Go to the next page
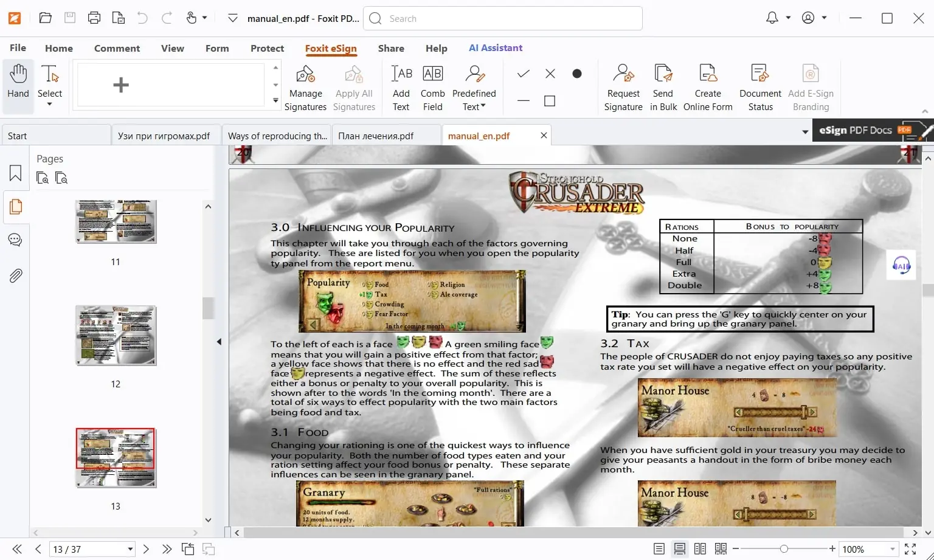The image size is (934, 560). pyautogui.click(x=146, y=549)
